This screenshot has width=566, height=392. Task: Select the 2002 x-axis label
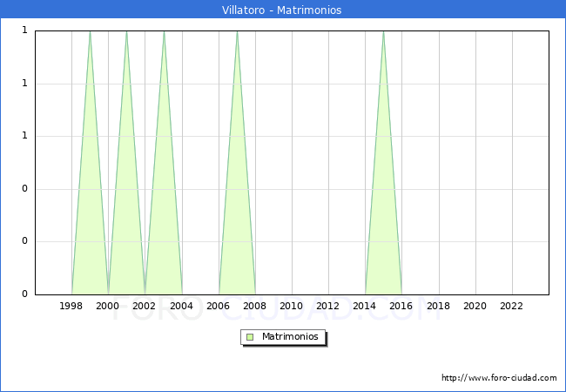coord(144,306)
